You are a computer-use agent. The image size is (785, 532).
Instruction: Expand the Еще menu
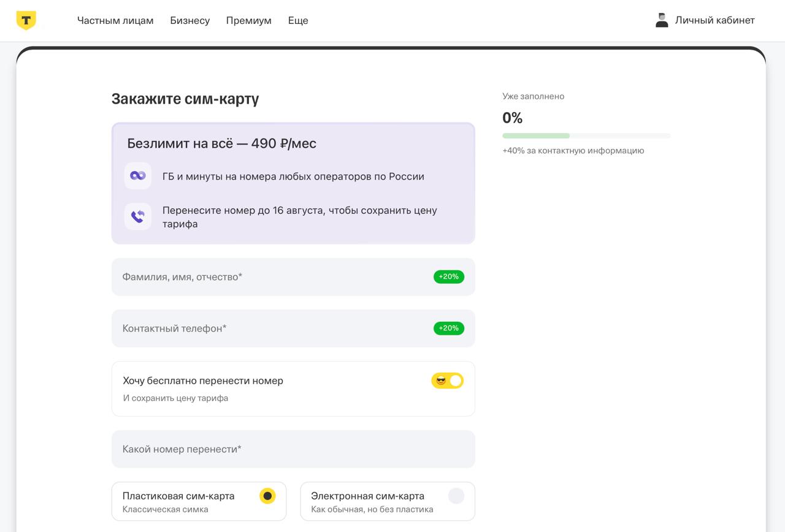298,20
